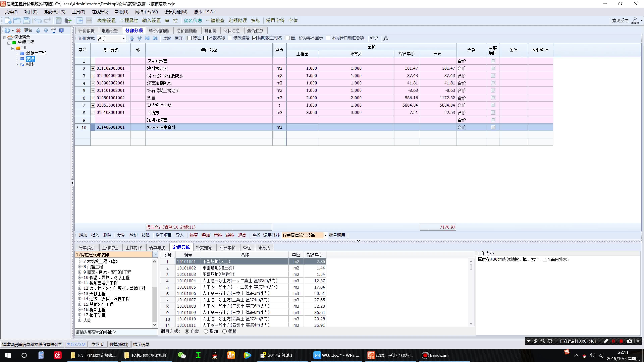This screenshot has width=644, height=362.
Task: Enable the 不改名称 checkbox
Action: pyautogui.click(x=205, y=38)
